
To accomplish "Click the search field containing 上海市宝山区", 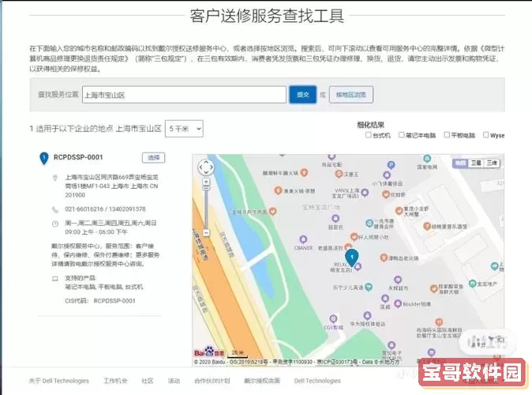I will tap(184, 95).
